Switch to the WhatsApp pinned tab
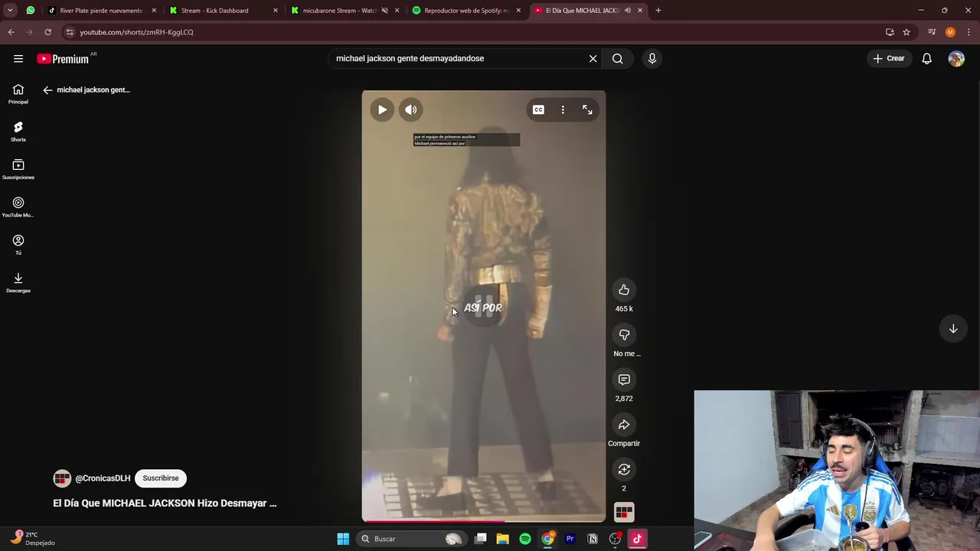 coord(31,11)
